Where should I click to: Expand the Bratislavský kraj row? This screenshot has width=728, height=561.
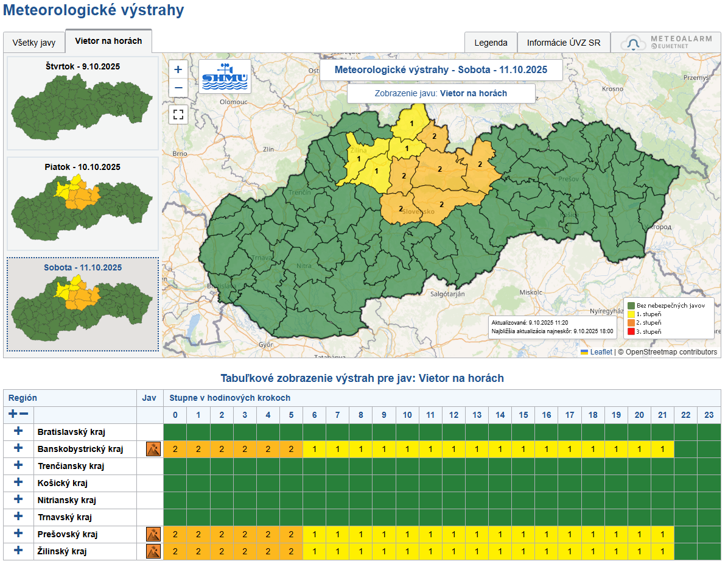point(18,431)
